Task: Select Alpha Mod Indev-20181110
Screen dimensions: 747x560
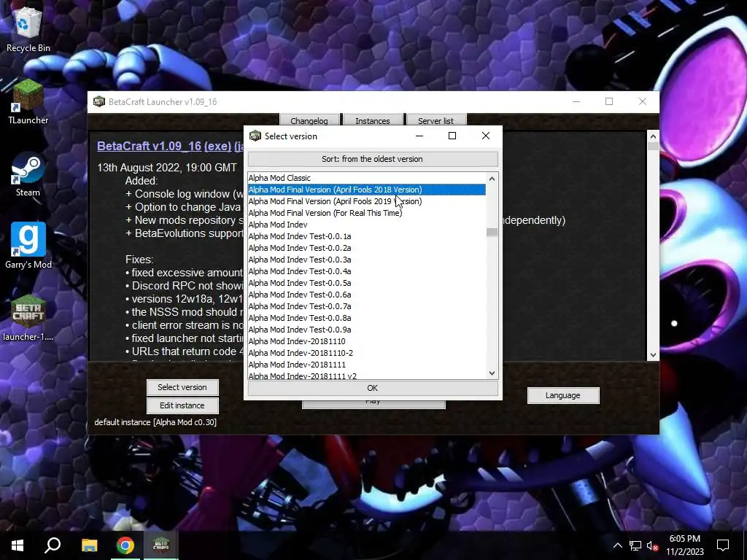Action: 367,341
